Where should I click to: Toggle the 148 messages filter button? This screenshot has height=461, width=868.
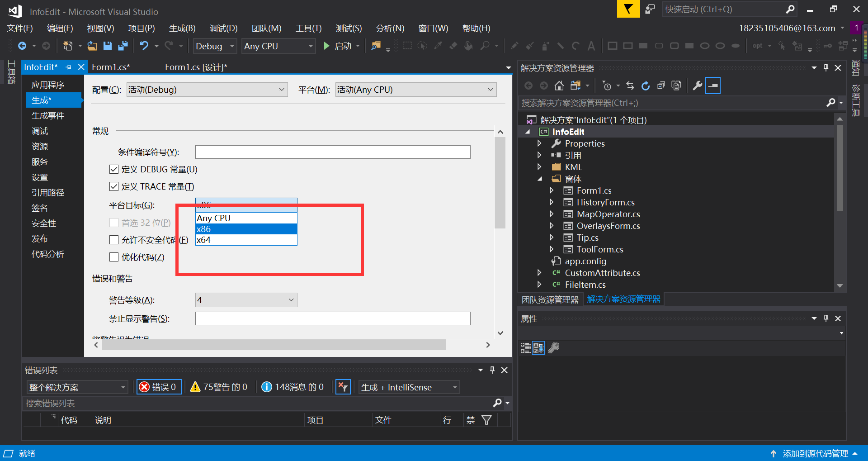point(293,387)
